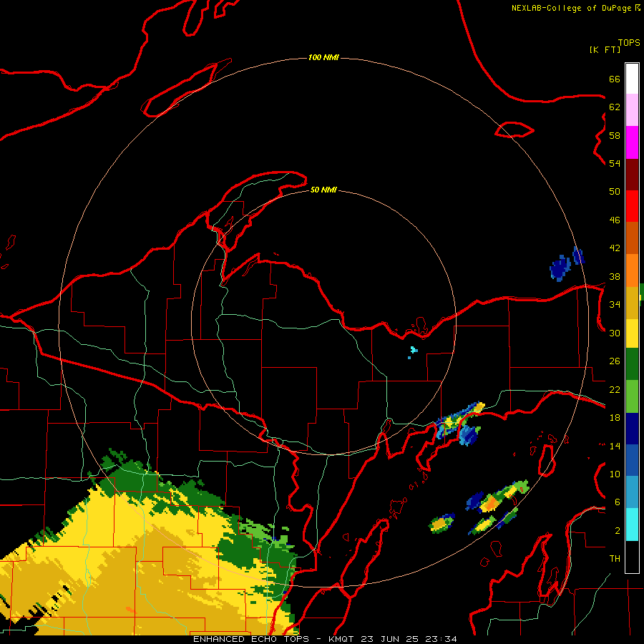Click the orange 38 kft legend swatch
Viewport: 644px width, 644px height.
pos(632,270)
